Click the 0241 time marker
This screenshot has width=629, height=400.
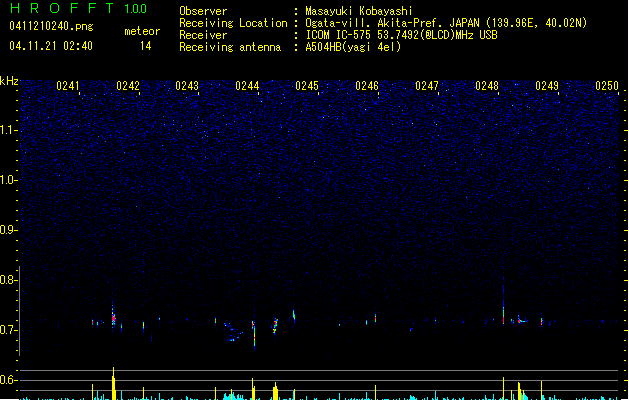pyautogui.click(x=68, y=86)
